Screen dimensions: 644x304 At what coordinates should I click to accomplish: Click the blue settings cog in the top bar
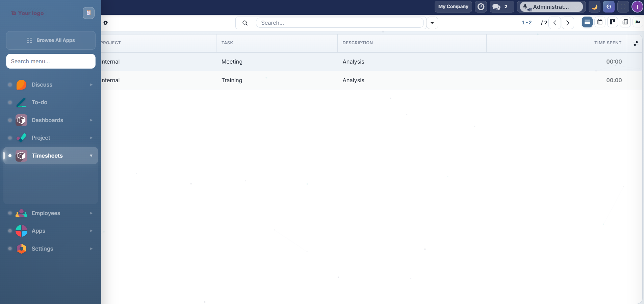click(609, 7)
